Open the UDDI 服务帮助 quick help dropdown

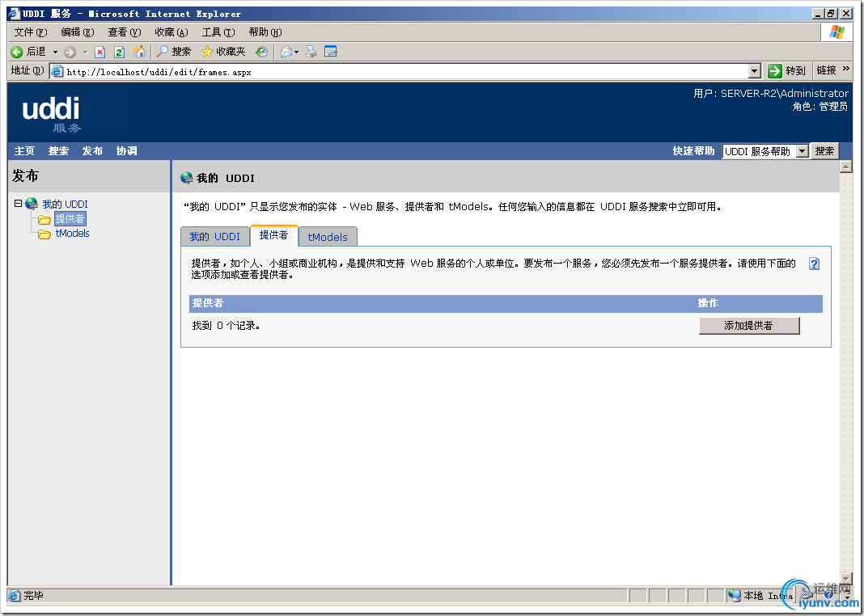(765, 151)
